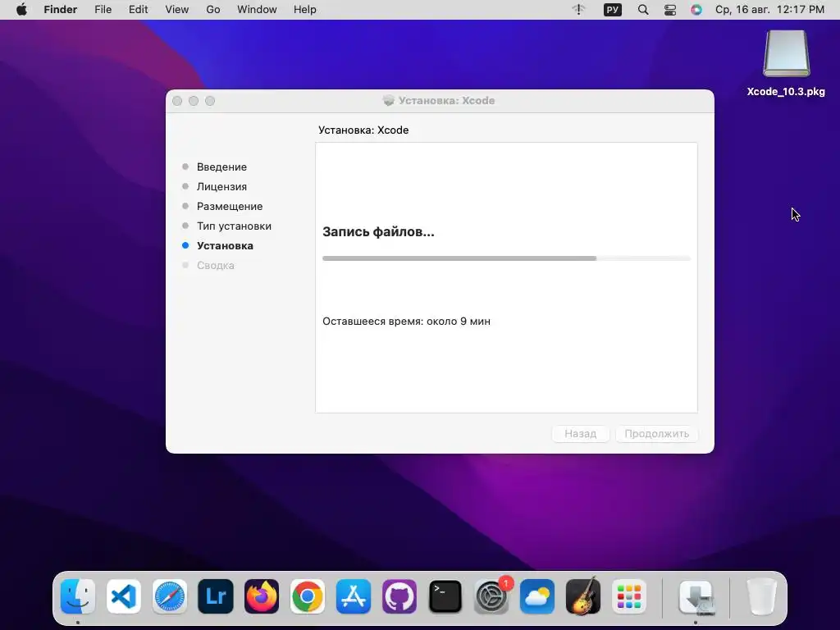Close the Xcode installer window
The width and height of the screenshot is (840, 630).
(177, 101)
